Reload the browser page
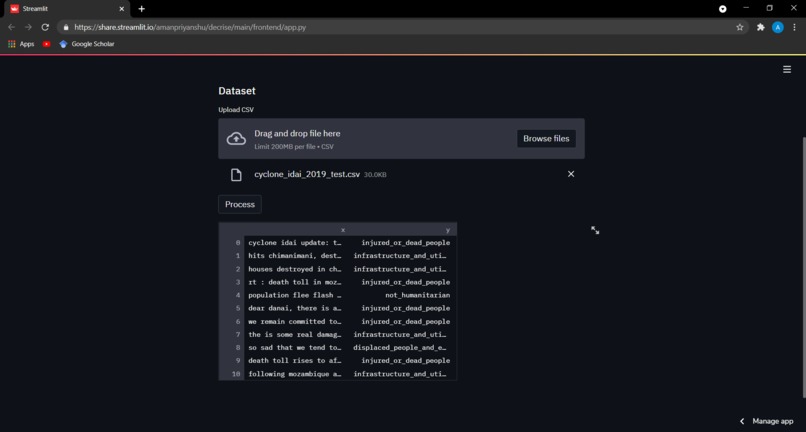The image size is (806, 432). pos(45,27)
